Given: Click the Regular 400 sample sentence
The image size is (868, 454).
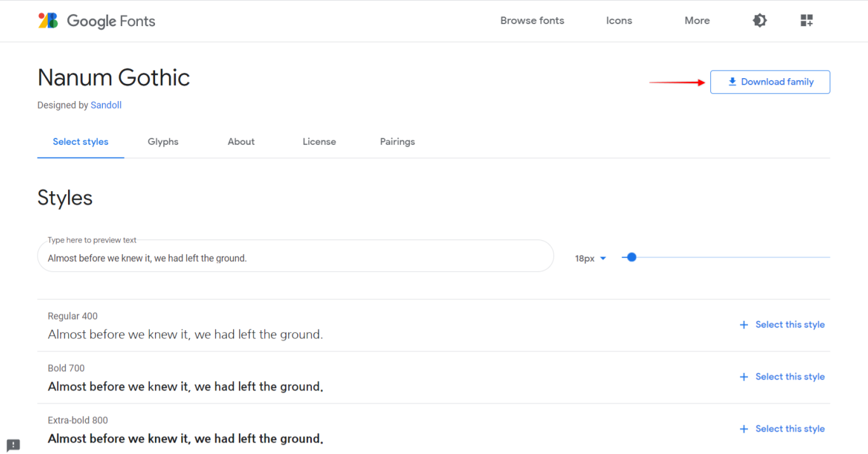Looking at the screenshot, I should click(186, 335).
